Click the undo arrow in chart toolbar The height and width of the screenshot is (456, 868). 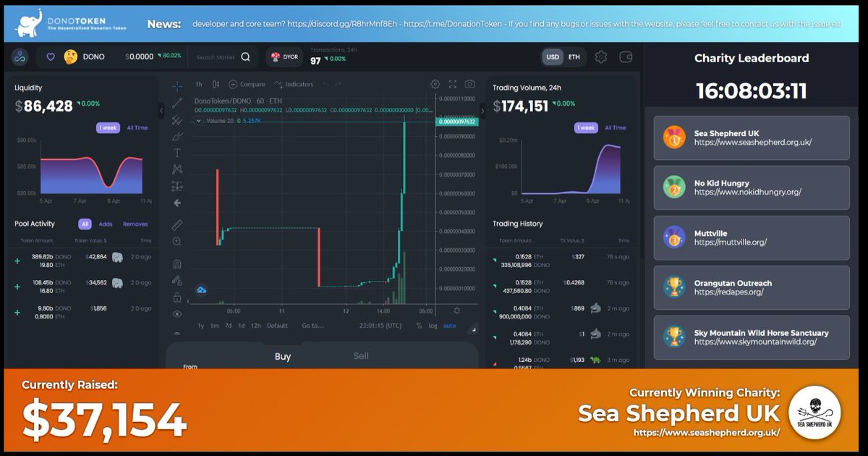point(326,84)
